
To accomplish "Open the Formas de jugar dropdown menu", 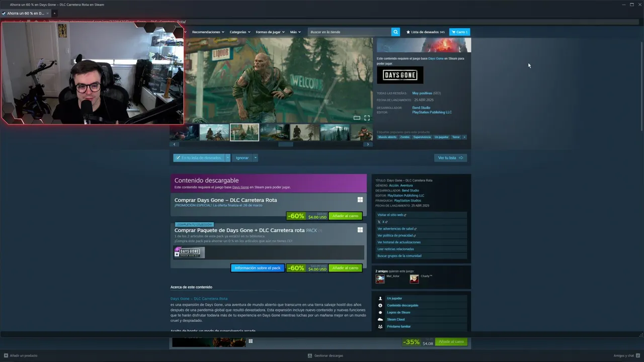I will (270, 32).
